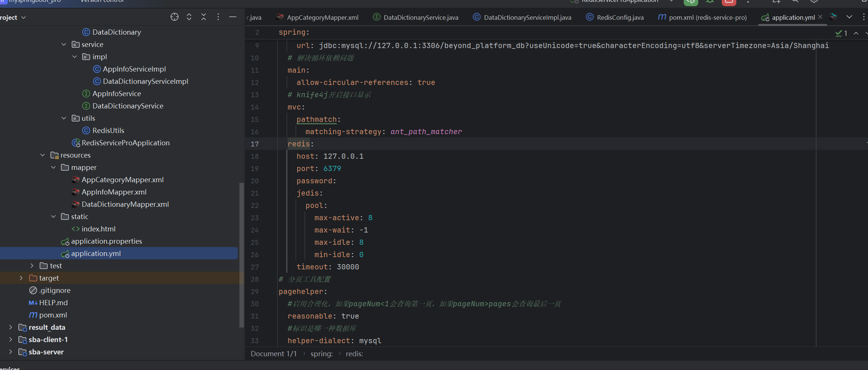This screenshot has width=868, height=370.
Task: Select application.properties in the project tree
Action: (106, 241)
